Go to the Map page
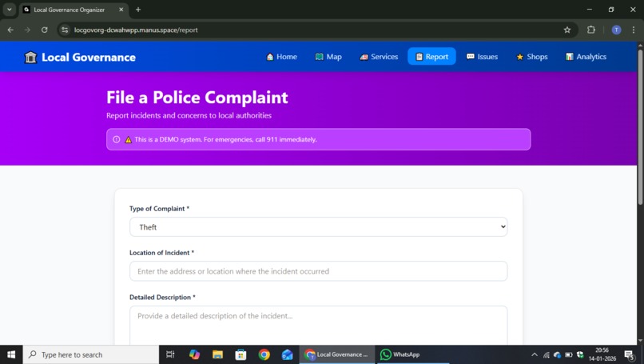Screen dimensions: 644x364 tap(328, 57)
